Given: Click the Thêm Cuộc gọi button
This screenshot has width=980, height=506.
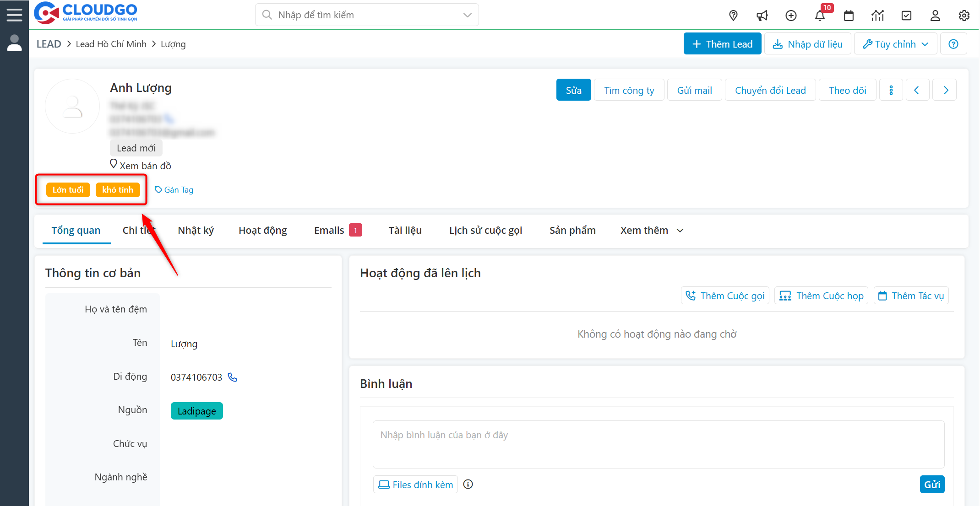Looking at the screenshot, I should [725, 296].
